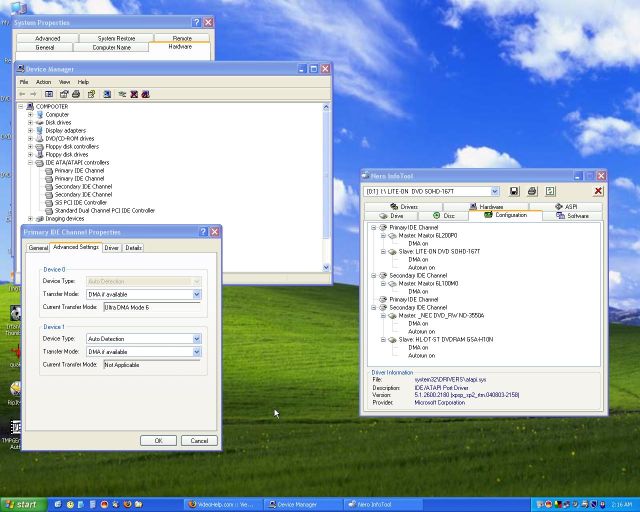Open the Nero InfoTool drive selection dropdown
The image size is (640, 512).
495,191
